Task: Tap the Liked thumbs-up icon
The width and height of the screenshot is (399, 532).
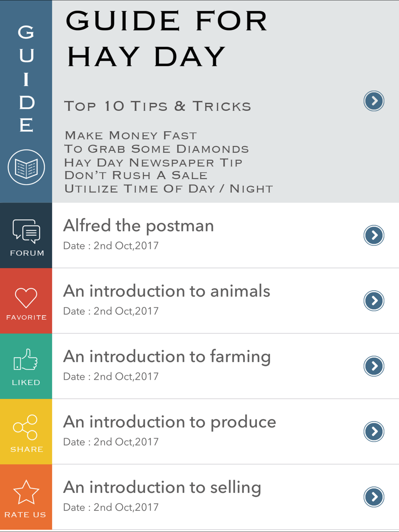Action: point(26,359)
